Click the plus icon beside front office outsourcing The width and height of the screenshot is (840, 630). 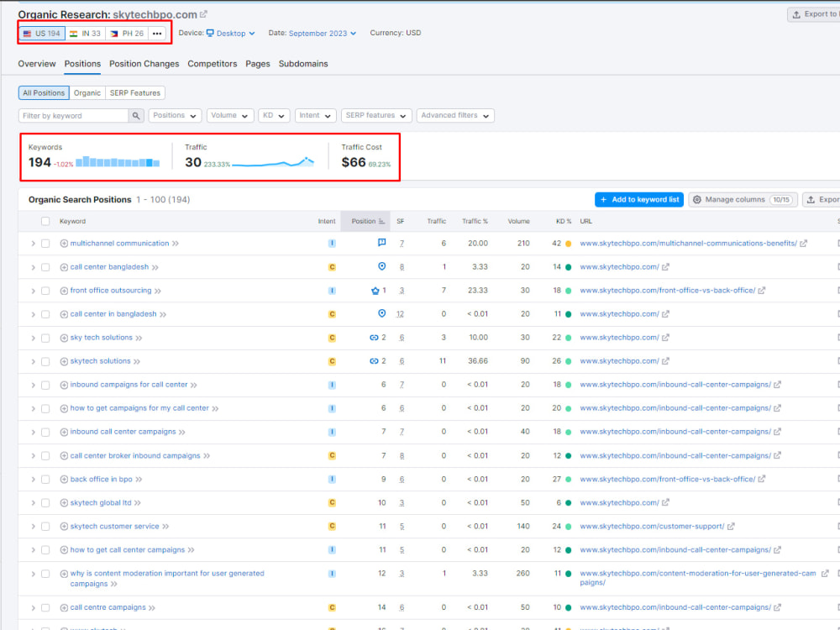click(64, 291)
